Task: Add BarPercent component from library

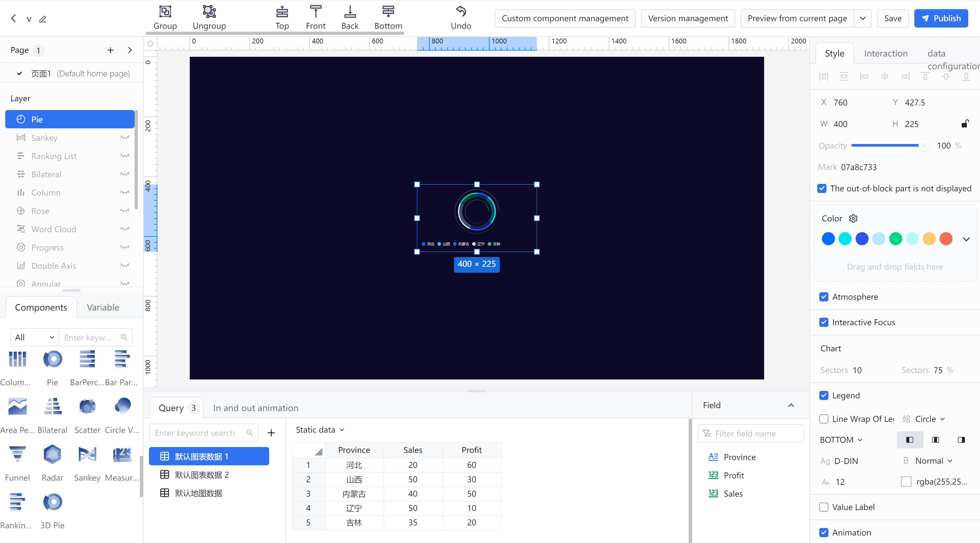Action: pyautogui.click(x=87, y=359)
